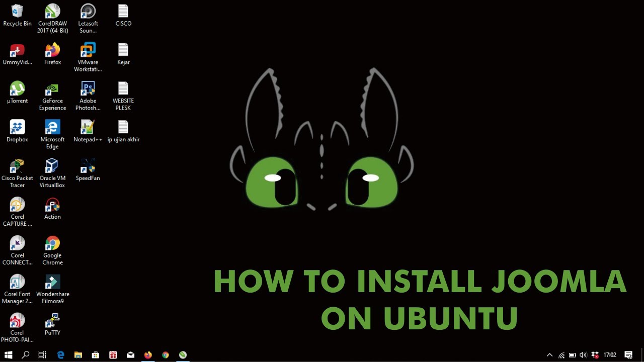Select the Cisco Packet Tracer shortcut
Screen dimensions: 644x362
click(x=17, y=173)
